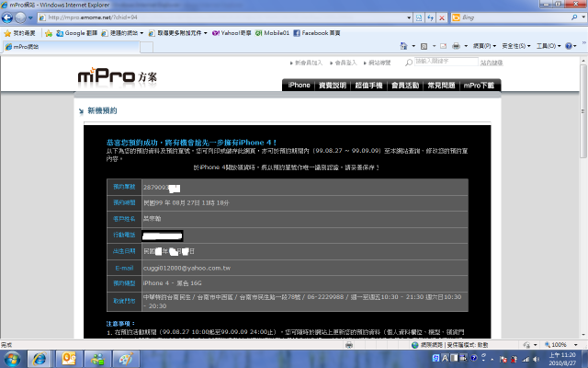The width and height of the screenshot is (588, 368).
Task: Click the Internet zone protected mode status
Action: (449, 345)
